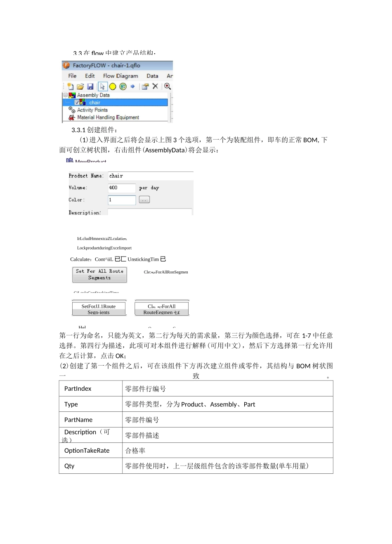This screenshot has width=392, height=544.
Task: Open the color picker ellipsis button
Action: [x=144, y=200]
